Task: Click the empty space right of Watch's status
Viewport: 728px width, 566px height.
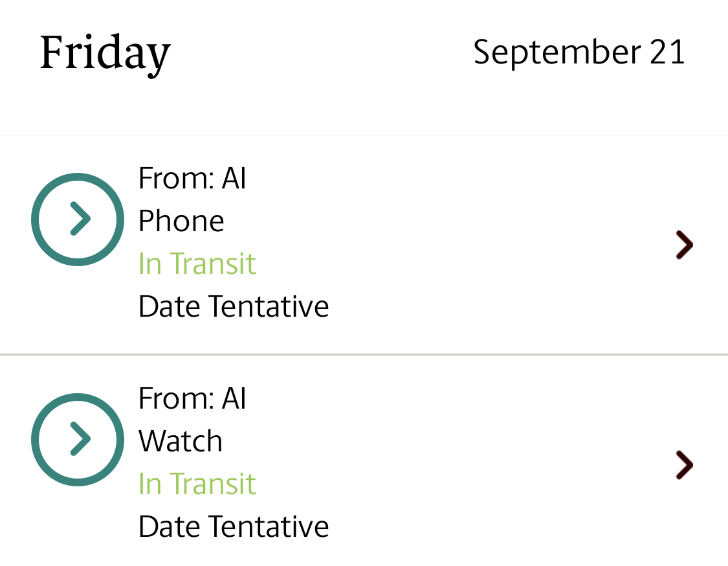Action: pyautogui.click(x=453, y=484)
